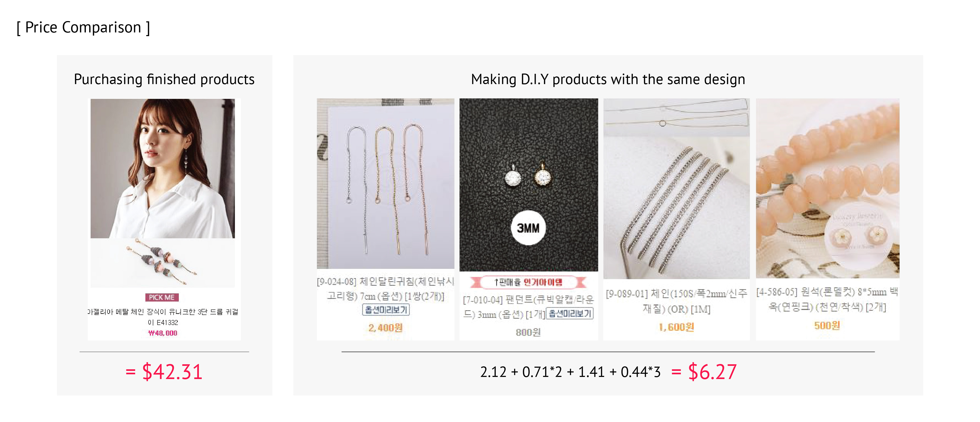Image resolution: width=980 pixels, height=422 pixels.
Task: Click the PICK ME badge
Action: tap(162, 298)
